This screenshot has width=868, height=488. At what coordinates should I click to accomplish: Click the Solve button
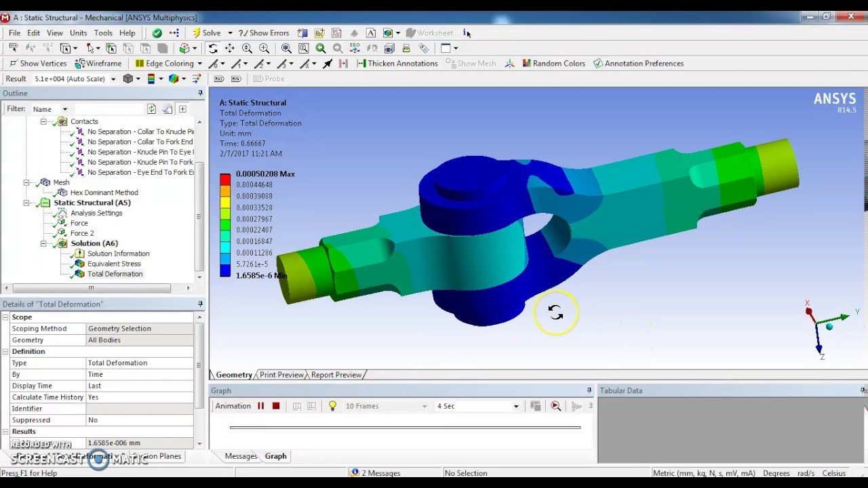(211, 33)
